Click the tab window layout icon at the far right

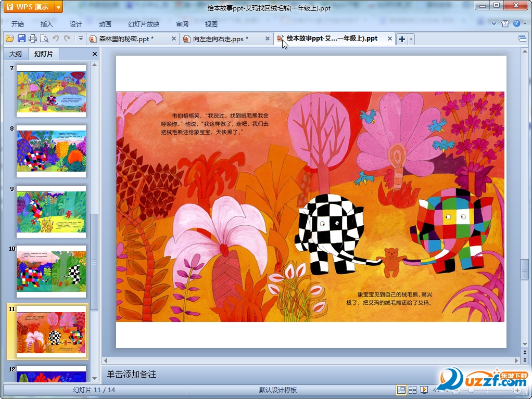click(523, 38)
